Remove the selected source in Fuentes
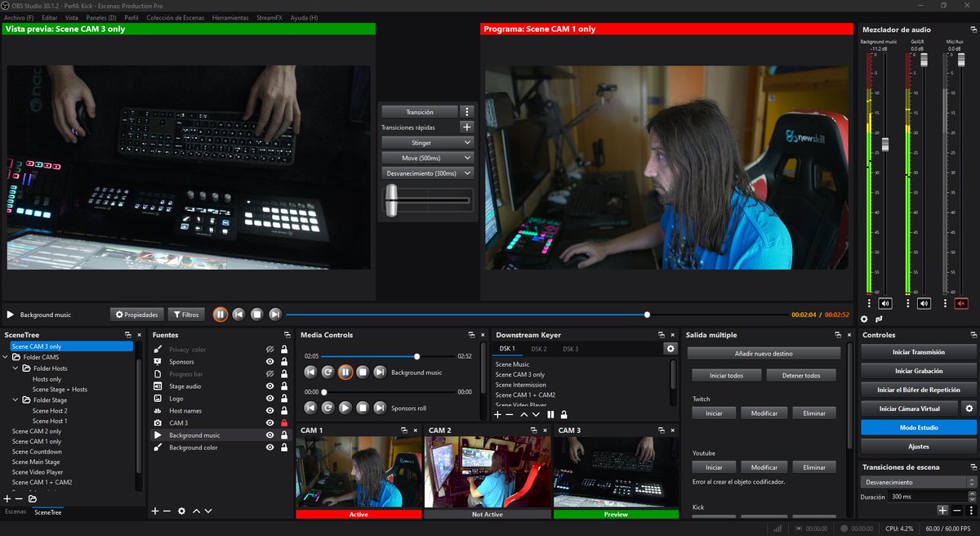 point(167,511)
